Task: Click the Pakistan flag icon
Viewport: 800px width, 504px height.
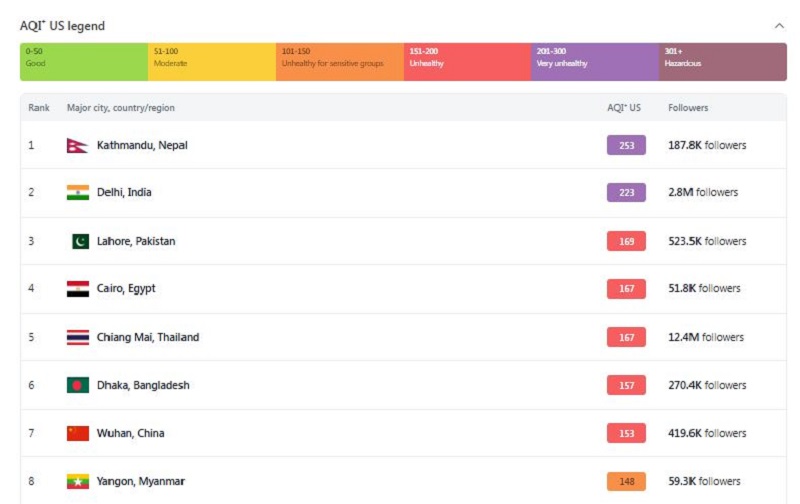Action: click(x=80, y=241)
